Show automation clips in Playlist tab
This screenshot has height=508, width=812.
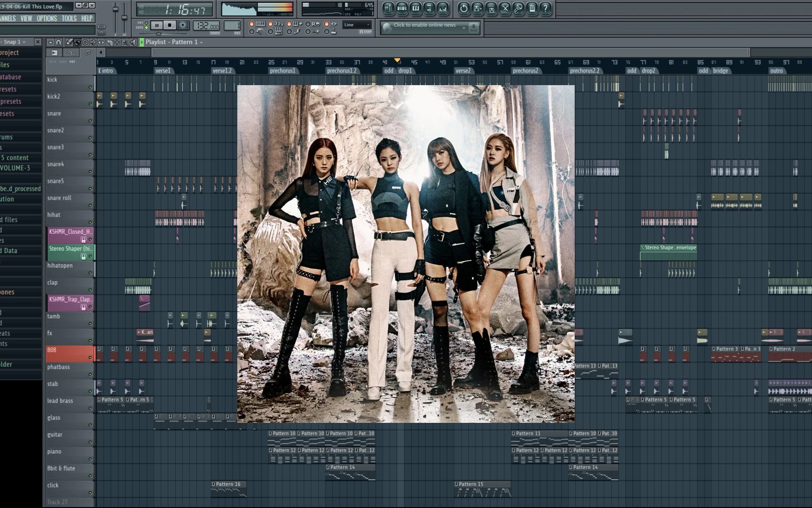point(71,53)
